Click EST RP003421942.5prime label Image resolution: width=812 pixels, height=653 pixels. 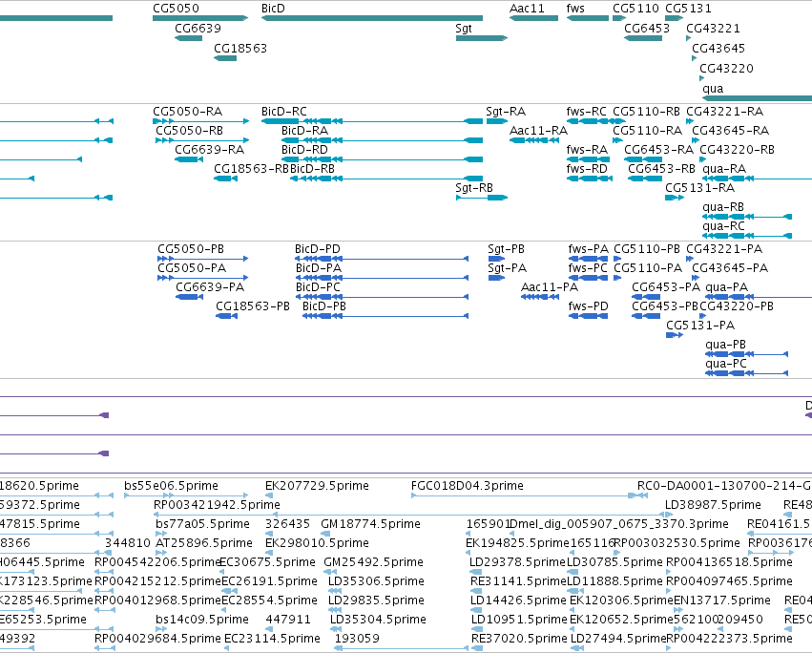tap(217, 505)
